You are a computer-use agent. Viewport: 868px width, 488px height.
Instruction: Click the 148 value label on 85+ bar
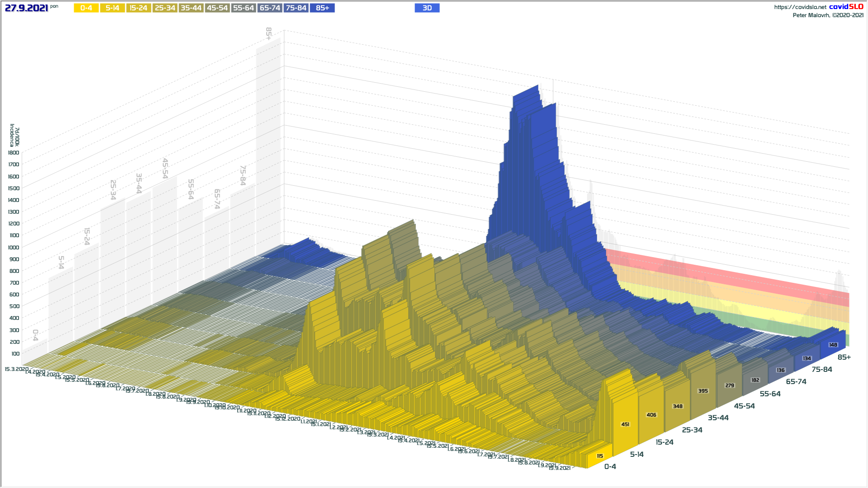pyautogui.click(x=833, y=345)
